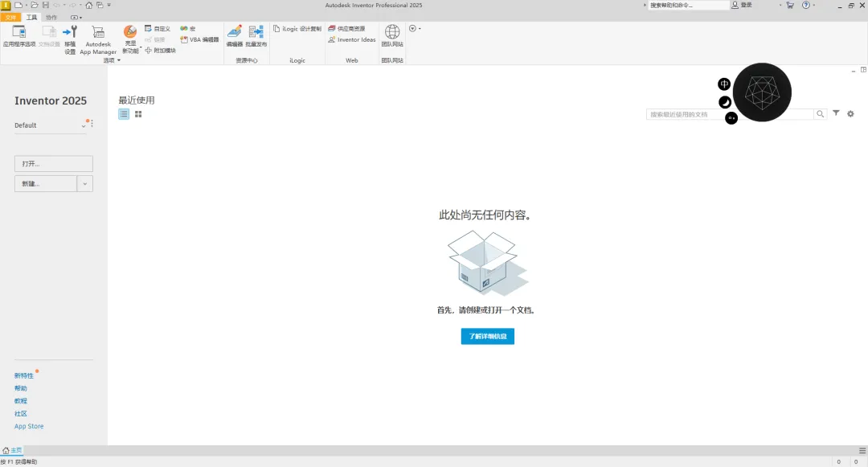Click iLogic Design Copy (iLogic 设计复制)
Image resolution: width=868 pixels, height=467 pixels.
tap(297, 28)
